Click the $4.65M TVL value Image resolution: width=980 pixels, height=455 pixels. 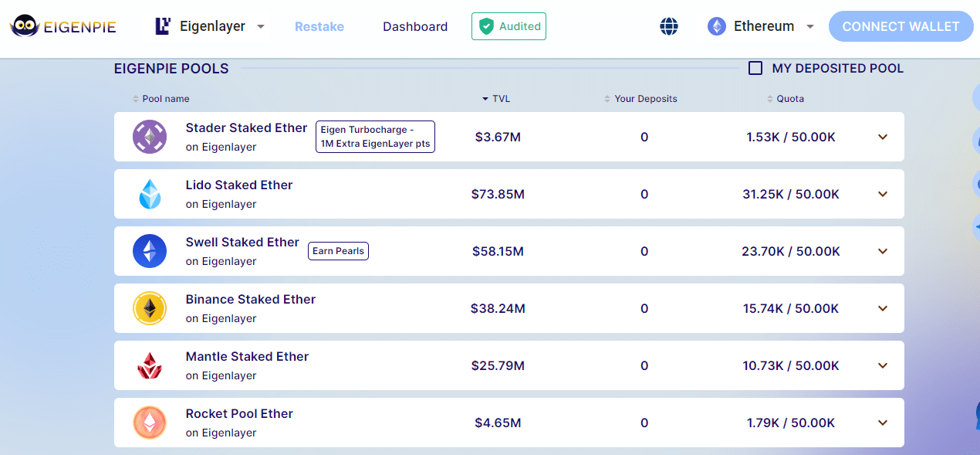point(498,423)
